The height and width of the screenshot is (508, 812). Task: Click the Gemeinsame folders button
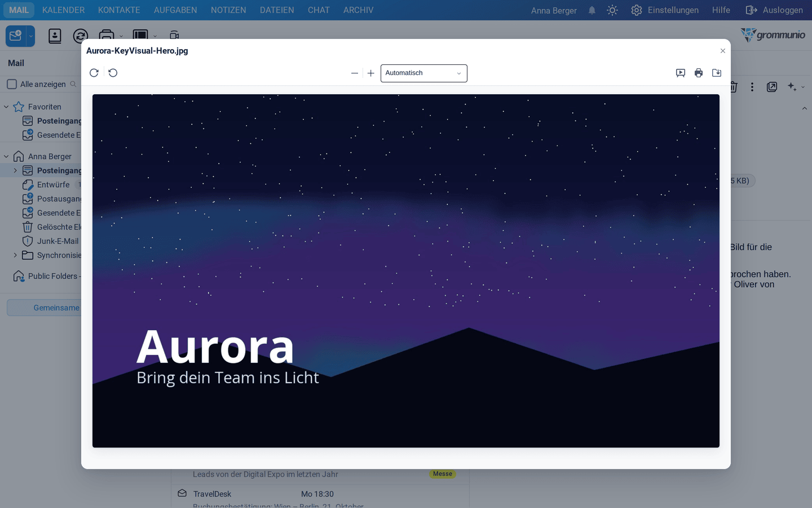pos(45,308)
